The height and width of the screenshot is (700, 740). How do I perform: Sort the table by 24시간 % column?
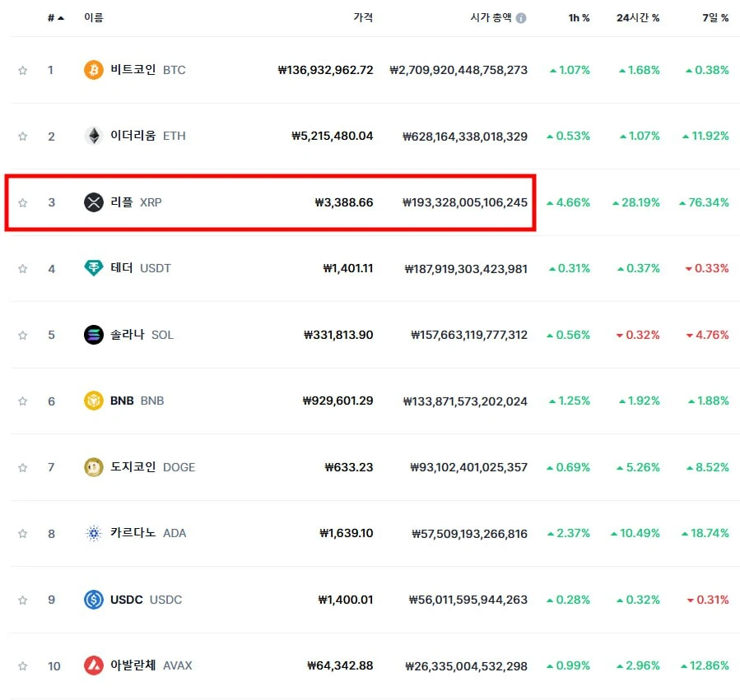(x=638, y=18)
